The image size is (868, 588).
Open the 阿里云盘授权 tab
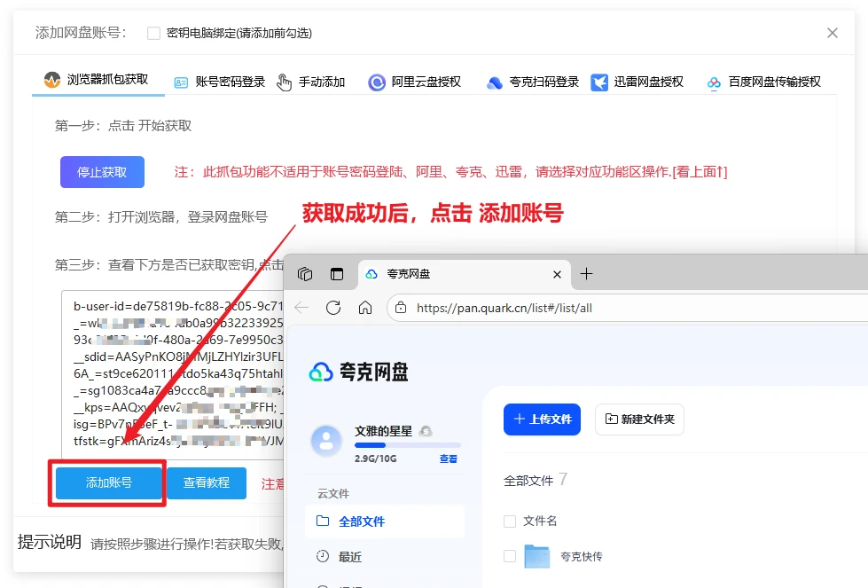point(415,82)
